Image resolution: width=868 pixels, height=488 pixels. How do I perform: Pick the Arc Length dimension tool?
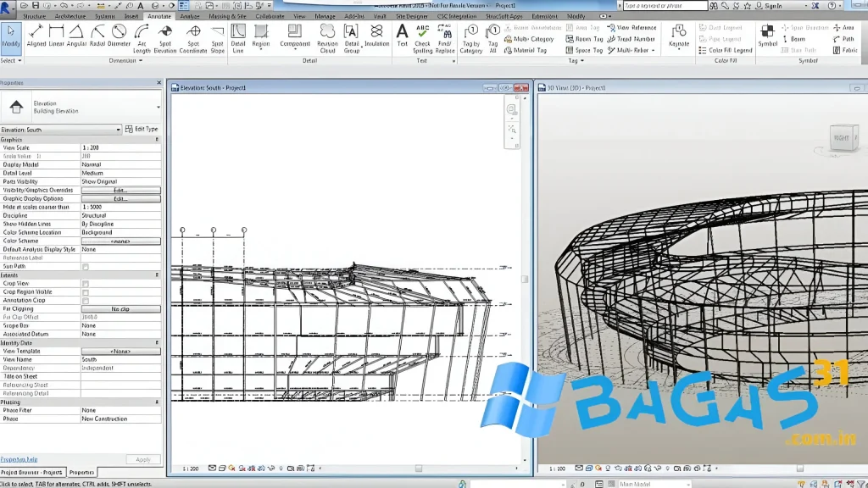click(x=142, y=39)
